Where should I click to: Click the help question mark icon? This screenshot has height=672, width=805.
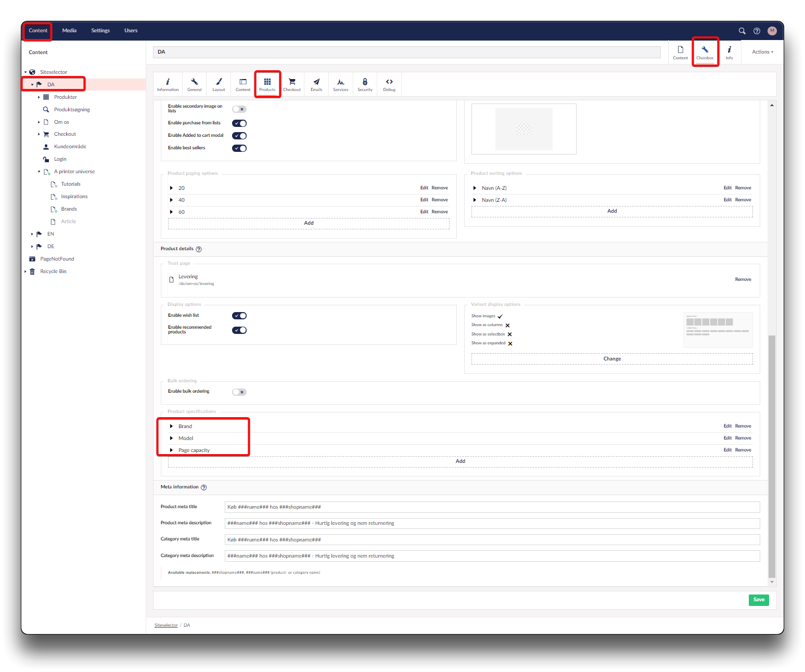click(757, 31)
